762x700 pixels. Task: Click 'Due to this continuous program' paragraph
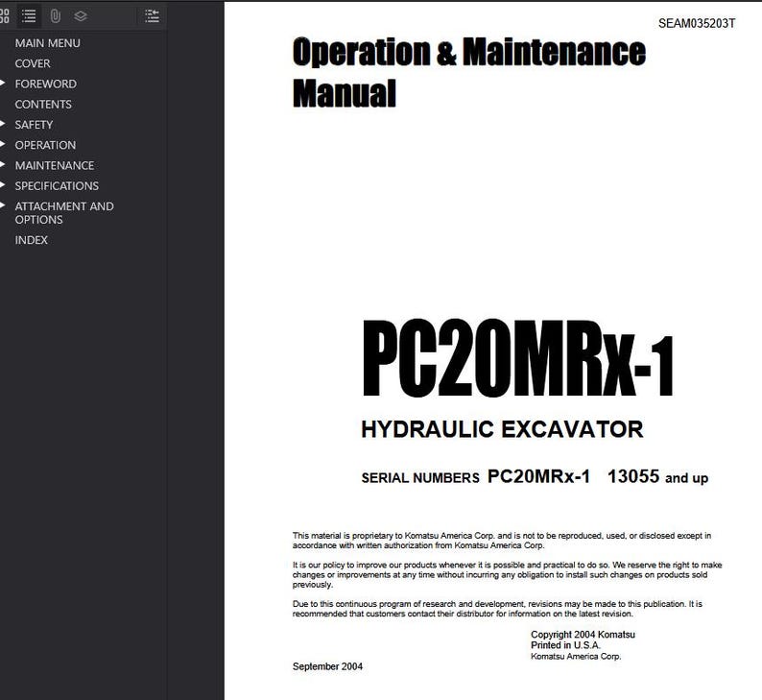tap(497, 609)
